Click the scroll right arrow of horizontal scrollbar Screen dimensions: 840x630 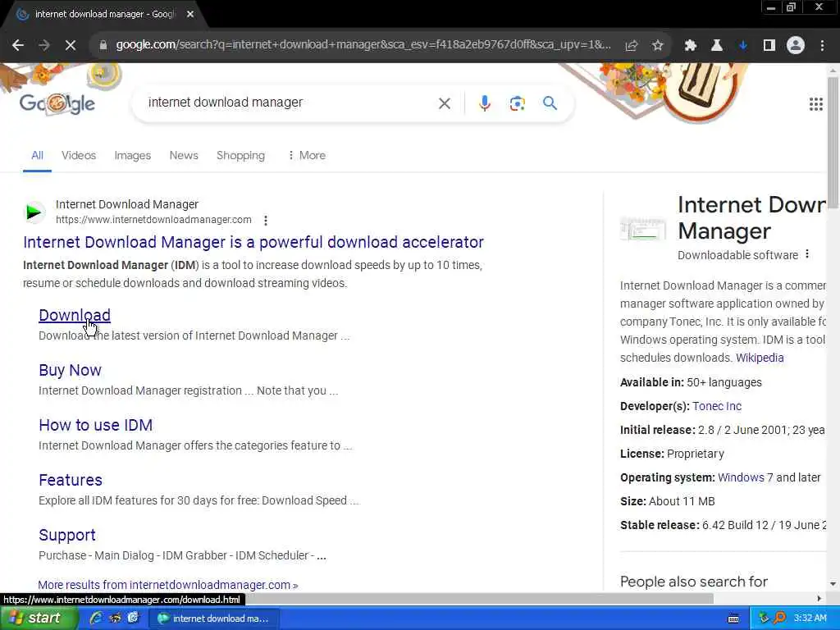pyautogui.click(x=819, y=598)
